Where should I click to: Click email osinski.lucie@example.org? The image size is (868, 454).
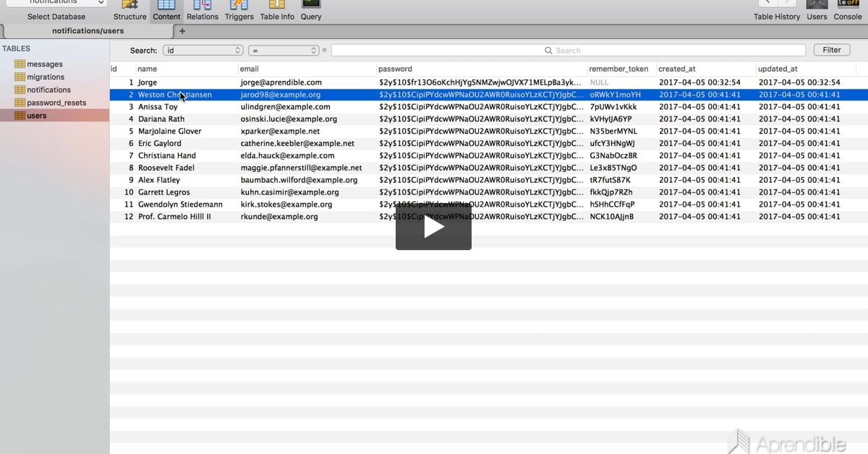pos(289,119)
